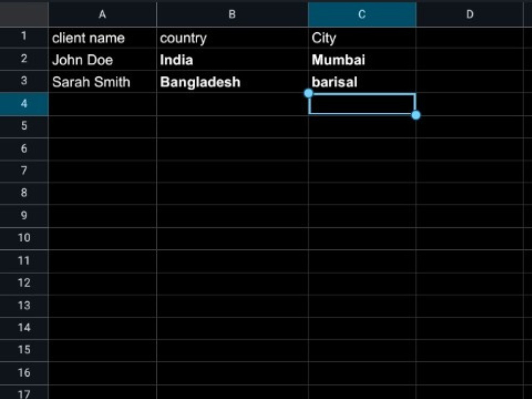
Task: Click the top-left selection handle dot
Action: pyautogui.click(x=309, y=93)
